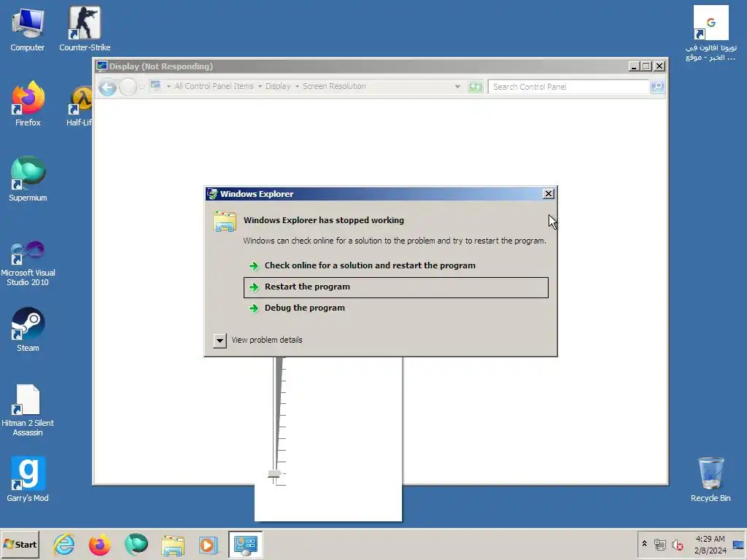This screenshot has width=747, height=560.
Task: Launch Firefox from the taskbar
Action: [99, 544]
